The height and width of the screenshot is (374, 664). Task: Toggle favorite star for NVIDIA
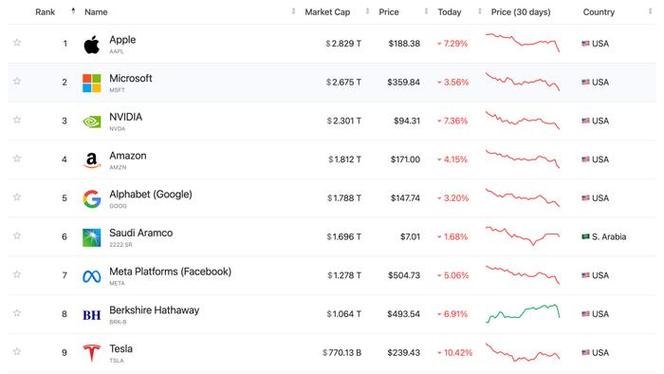click(17, 120)
